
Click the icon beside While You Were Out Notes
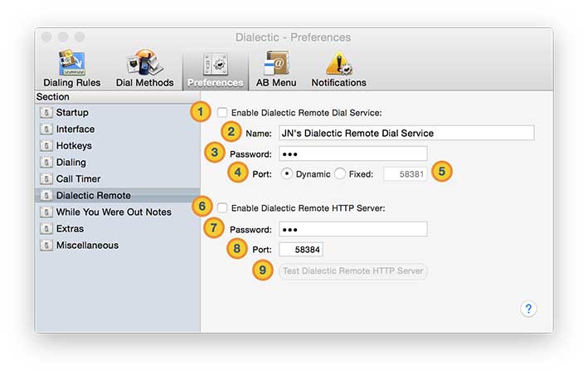(x=46, y=212)
